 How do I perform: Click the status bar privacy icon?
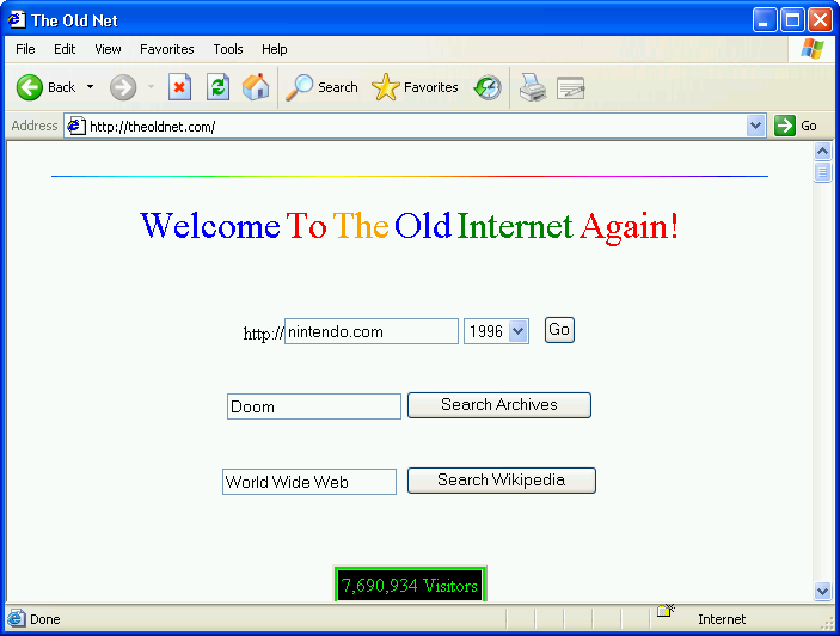point(666,611)
